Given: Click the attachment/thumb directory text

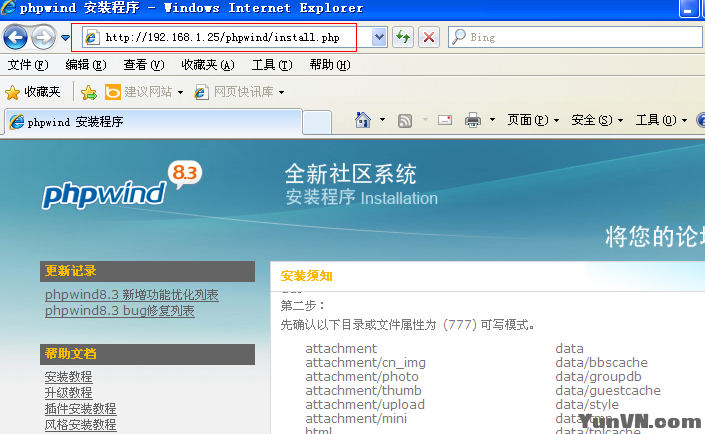Looking at the screenshot, I should (363, 390).
